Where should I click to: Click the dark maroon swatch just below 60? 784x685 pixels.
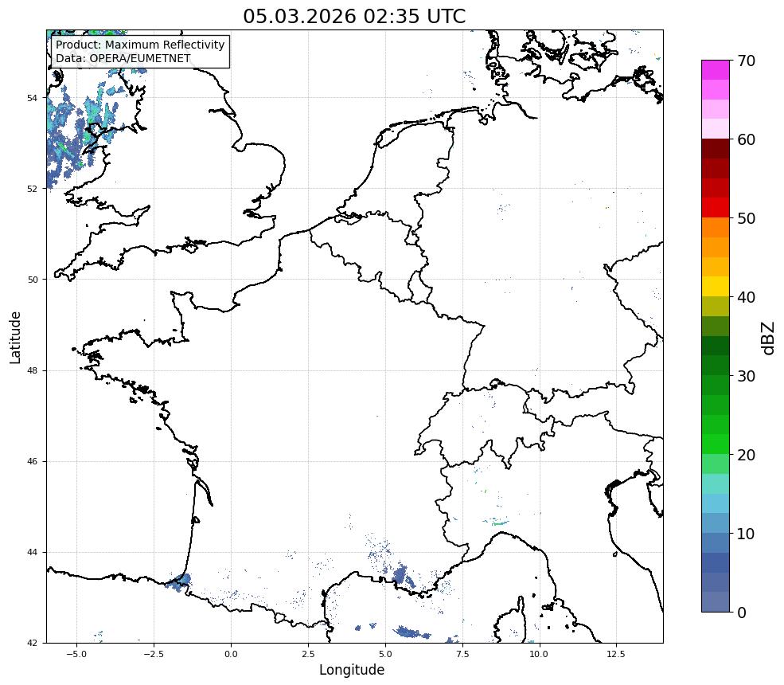716,149
